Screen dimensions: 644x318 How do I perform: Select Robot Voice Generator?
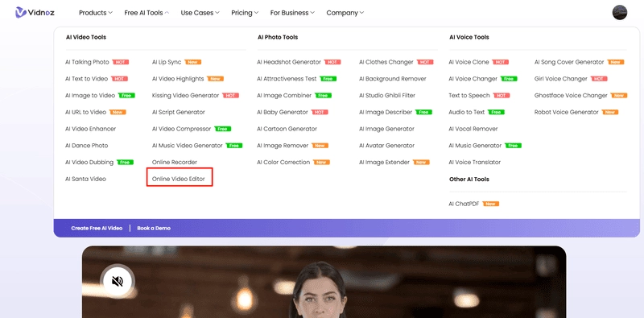tap(567, 112)
